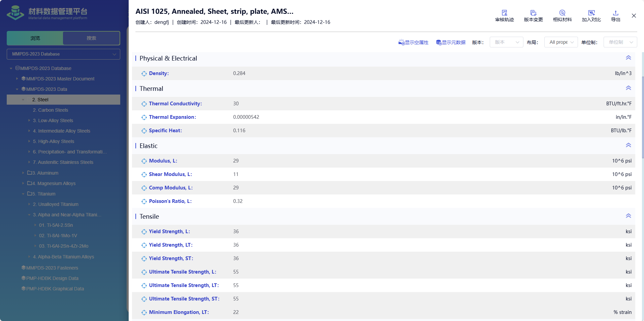Open the unit system (单位制) dropdown
Viewport: 644px width, 321px height.
click(x=620, y=42)
